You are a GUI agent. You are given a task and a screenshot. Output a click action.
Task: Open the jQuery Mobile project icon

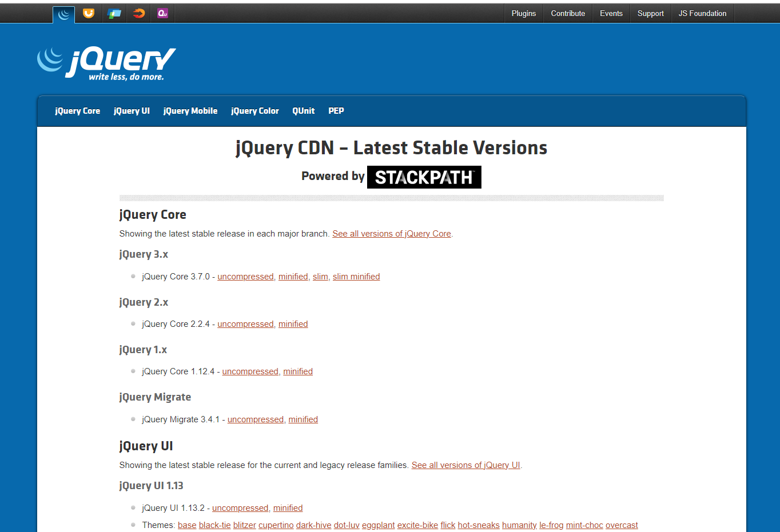pyautogui.click(x=114, y=13)
